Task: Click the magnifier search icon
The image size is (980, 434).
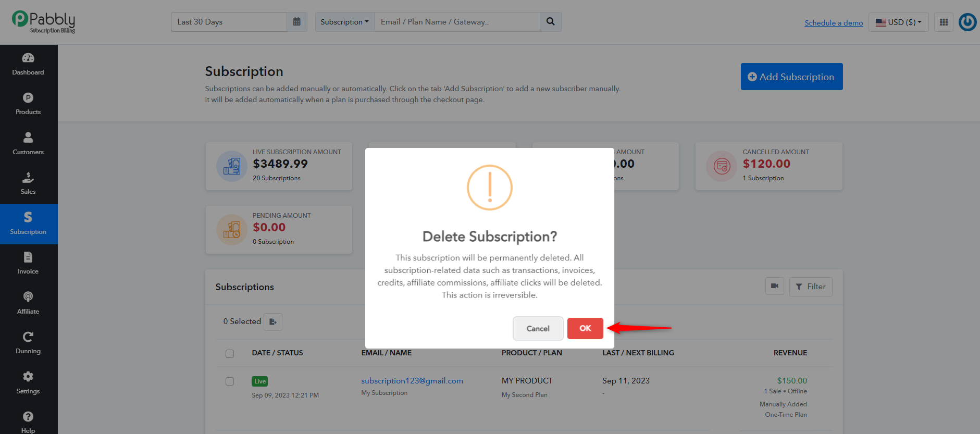Action: click(x=551, y=22)
